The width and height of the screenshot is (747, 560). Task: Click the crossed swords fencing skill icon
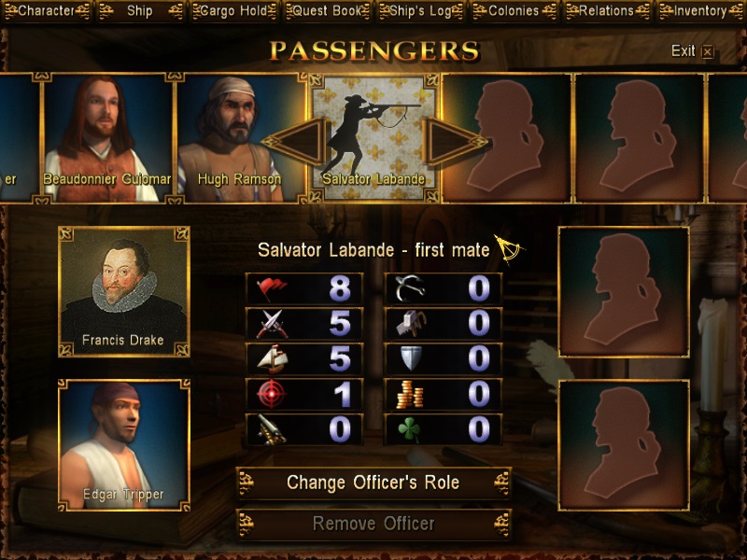click(x=272, y=324)
